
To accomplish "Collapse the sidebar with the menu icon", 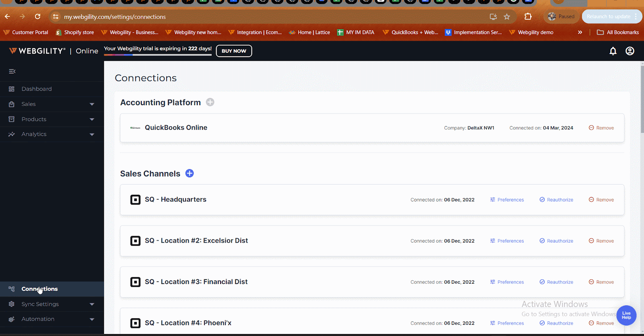I will tap(12, 71).
